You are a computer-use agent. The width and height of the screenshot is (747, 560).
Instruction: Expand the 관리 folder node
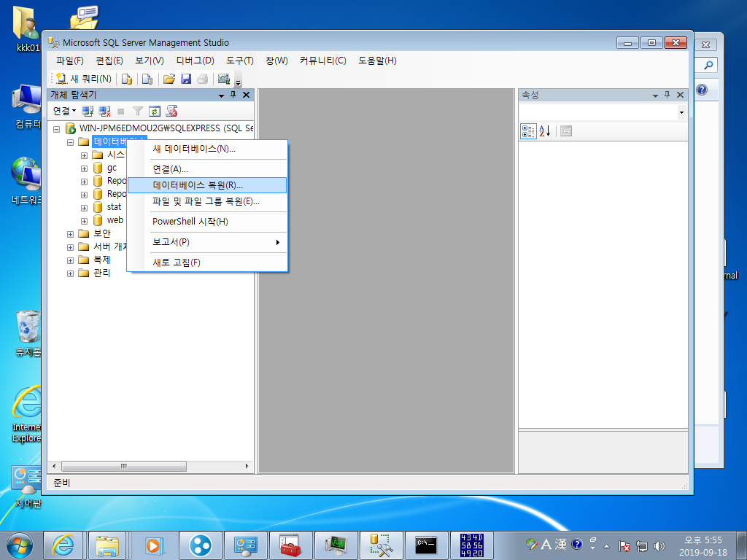[x=71, y=274]
